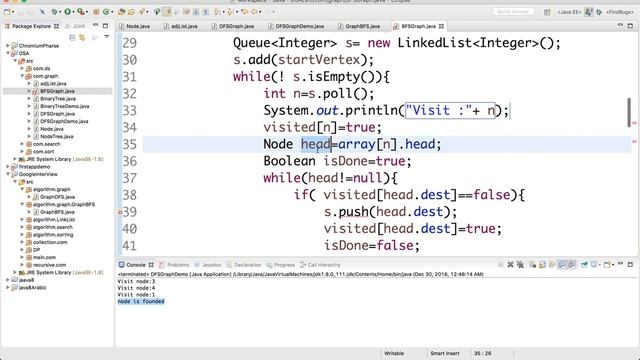Click the New Java Package icon
The width and height of the screenshot is (640, 360).
point(97,12)
